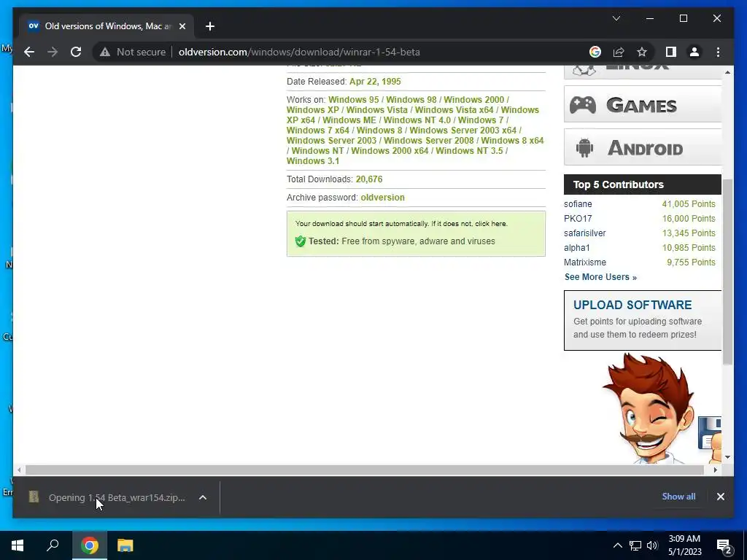This screenshot has width=747, height=560.
Task: Open the tab search chevron
Action: coord(616,18)
